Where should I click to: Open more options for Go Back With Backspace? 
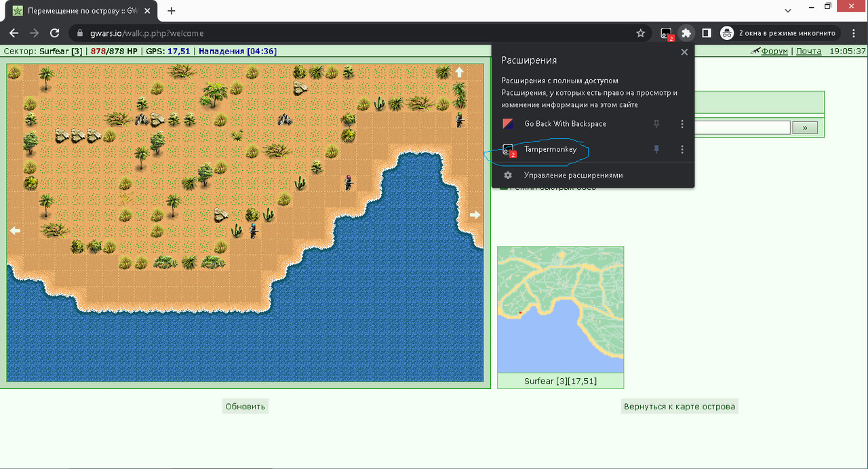(x=682, y=124)
